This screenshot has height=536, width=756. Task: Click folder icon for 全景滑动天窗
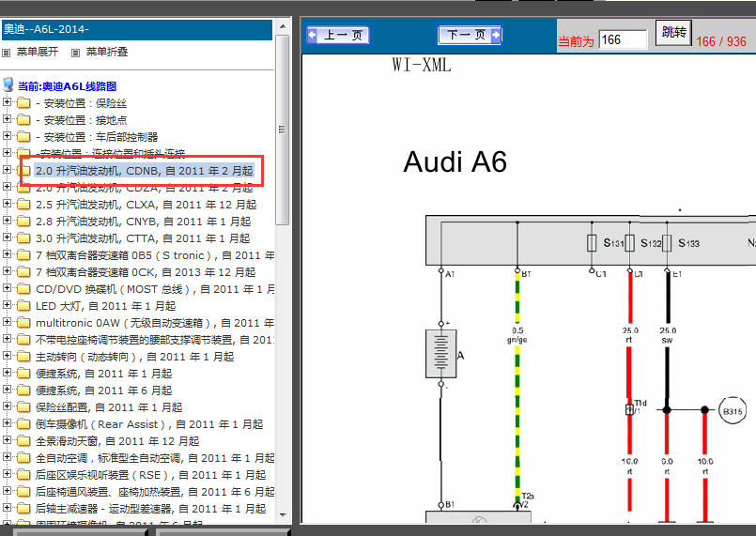pyautogui.click(x=23, y=440)
